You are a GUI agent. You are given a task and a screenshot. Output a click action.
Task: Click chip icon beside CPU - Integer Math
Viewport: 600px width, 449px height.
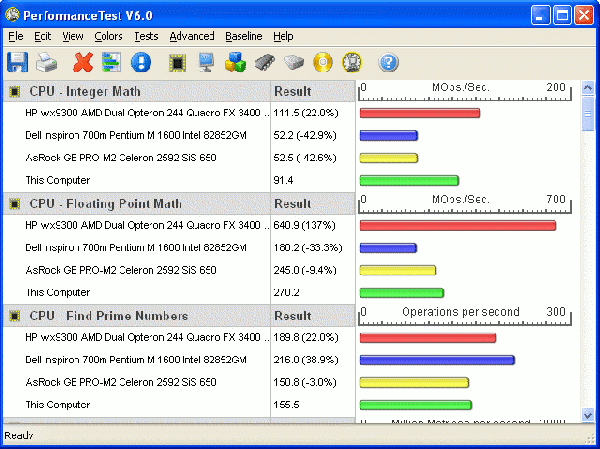pyautogui.click(x=15, y=91)
